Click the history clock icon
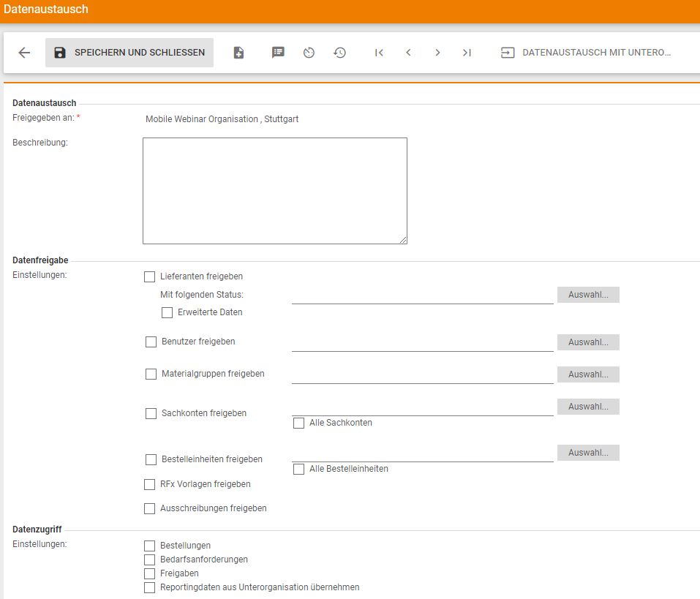Viewport: 700px width, 599px height. tap(339, 53)
